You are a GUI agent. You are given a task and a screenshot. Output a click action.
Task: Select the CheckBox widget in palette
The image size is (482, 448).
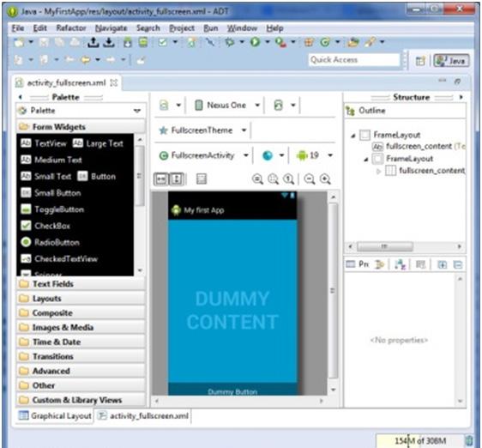click(45, 226)
